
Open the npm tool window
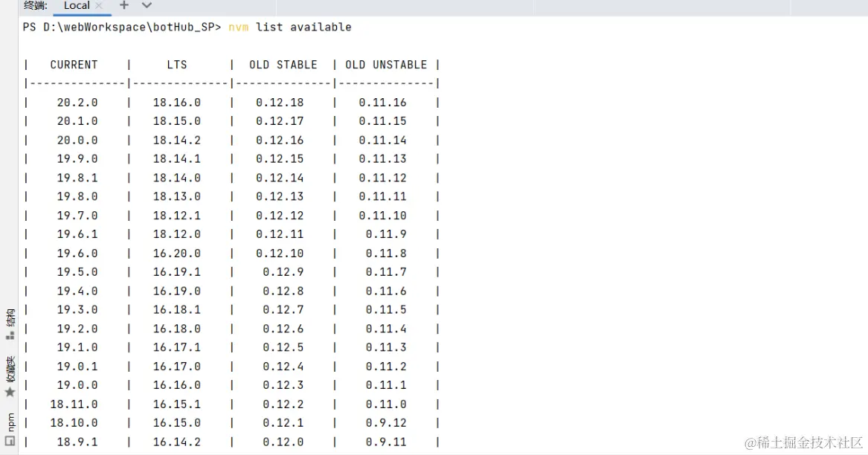pos(10,422)
